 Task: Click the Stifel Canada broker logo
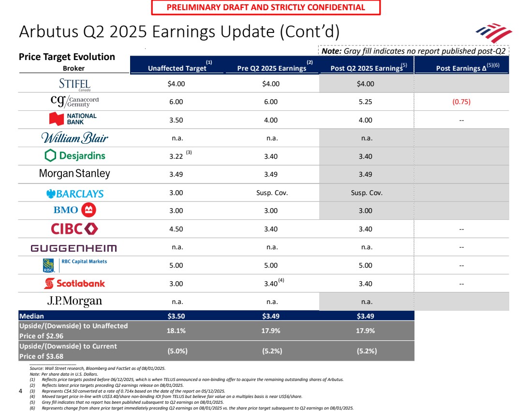74,84
